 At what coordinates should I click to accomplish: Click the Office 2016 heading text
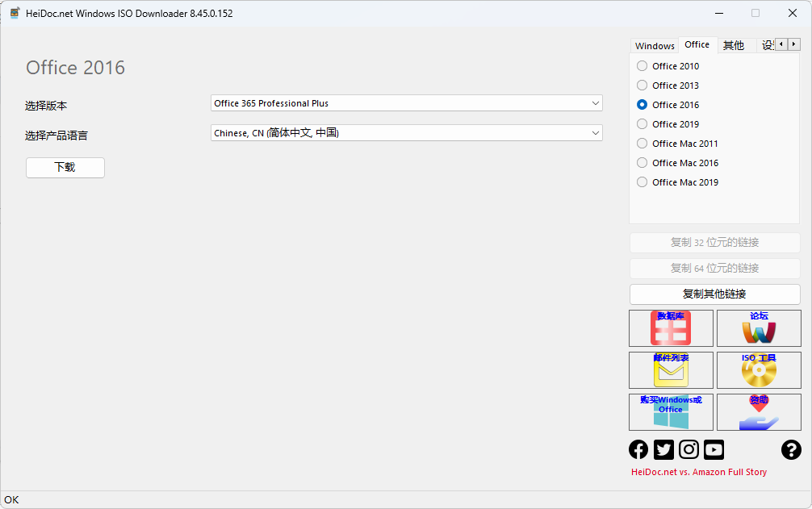coord(76,68)
